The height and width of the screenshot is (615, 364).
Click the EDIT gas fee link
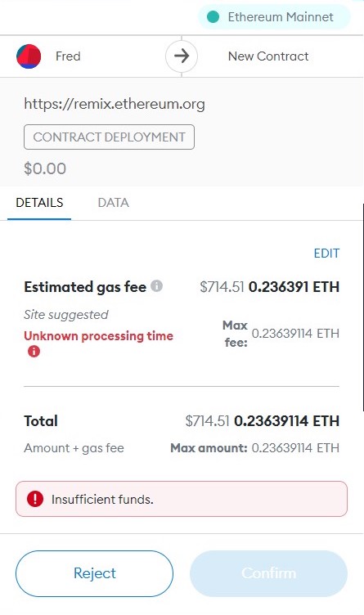(326, 254)
